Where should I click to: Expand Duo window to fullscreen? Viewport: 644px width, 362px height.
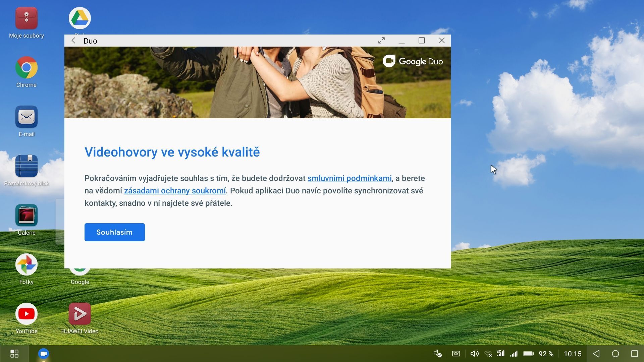point(381,41)
